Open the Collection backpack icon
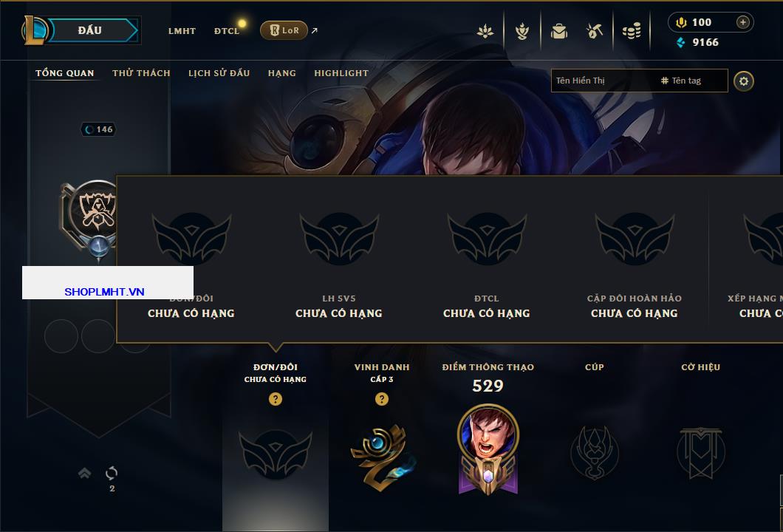783x532 pixels. 558,32
